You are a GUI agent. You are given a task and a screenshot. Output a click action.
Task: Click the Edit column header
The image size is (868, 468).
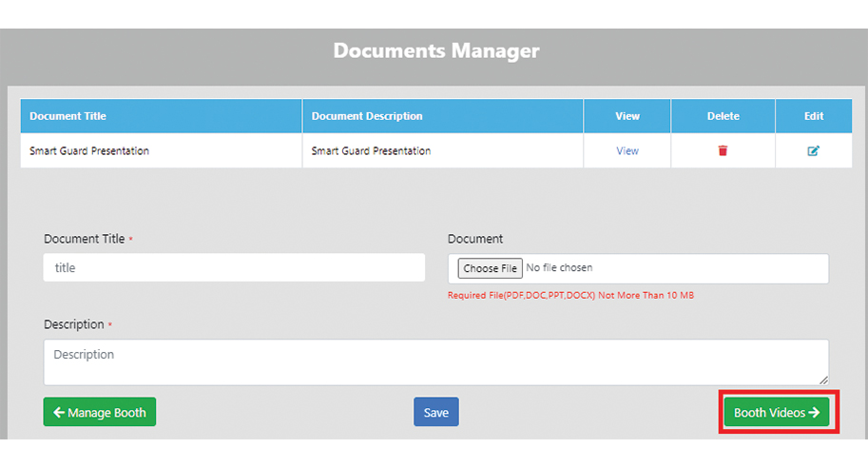(814, 116)
